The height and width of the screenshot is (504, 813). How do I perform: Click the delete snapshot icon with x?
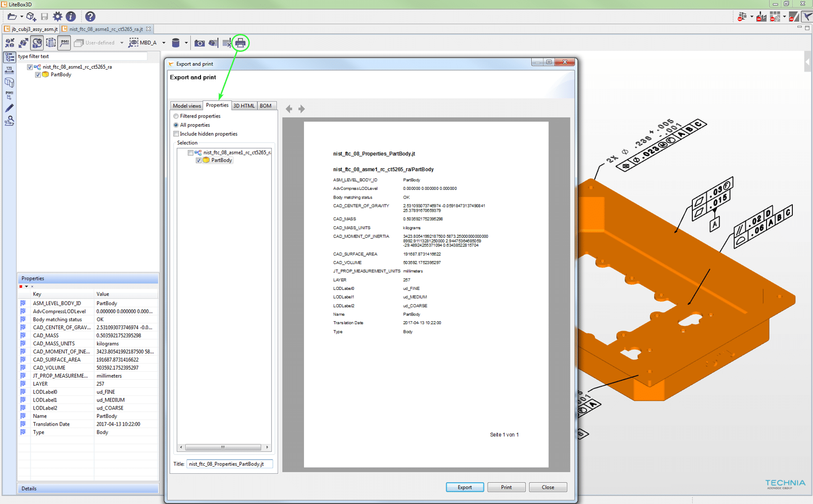227,43
